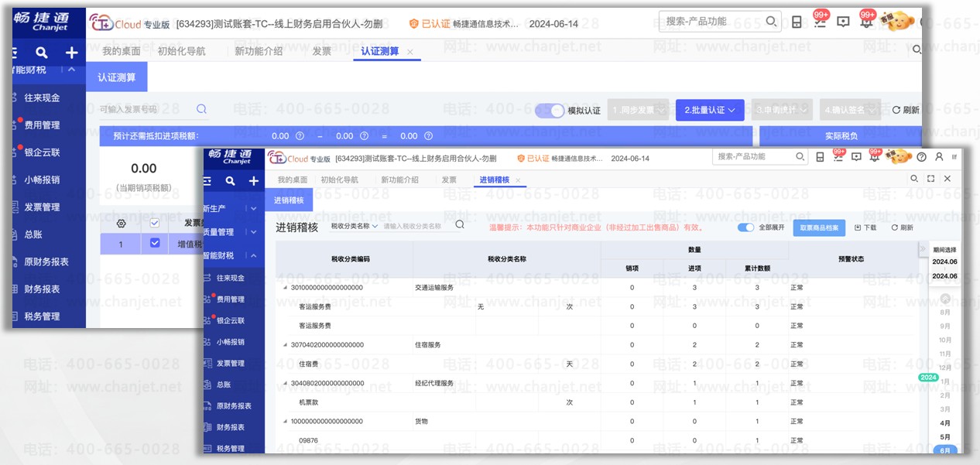Expand the 质量管理 sidebar group
This screenshot has height=465, width=980.
(x=253, y=232)
